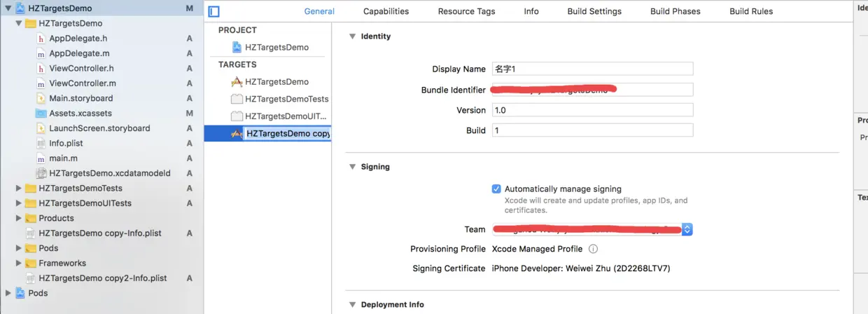The height and width of the screenshot is (314, 868).
Task: Click the sidebar toggle icon left of General
Action: (214, 11)
